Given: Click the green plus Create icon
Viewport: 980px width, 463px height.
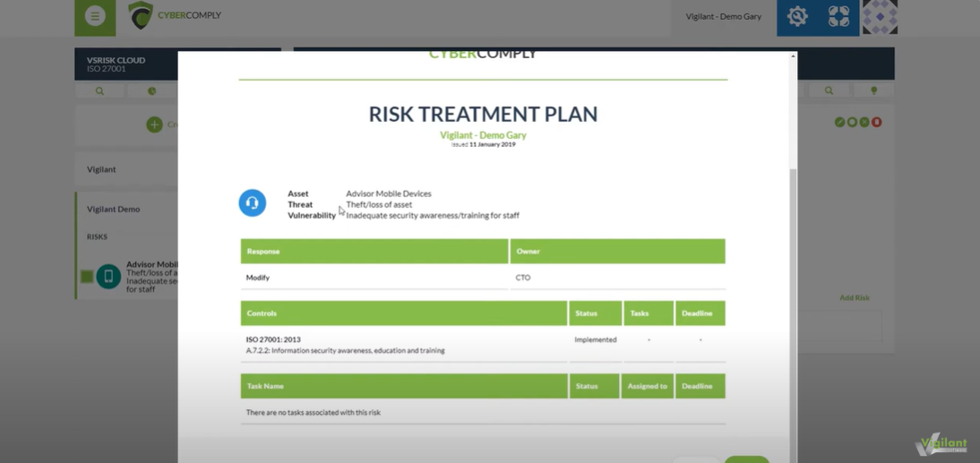Looking at the screenshot, I should point(154,124).
